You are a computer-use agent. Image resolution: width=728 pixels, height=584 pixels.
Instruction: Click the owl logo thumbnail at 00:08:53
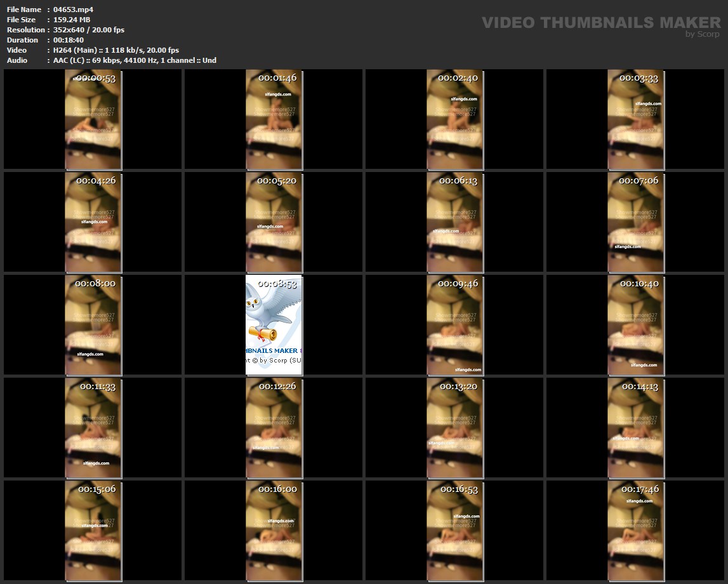click(x=274, y=325)
